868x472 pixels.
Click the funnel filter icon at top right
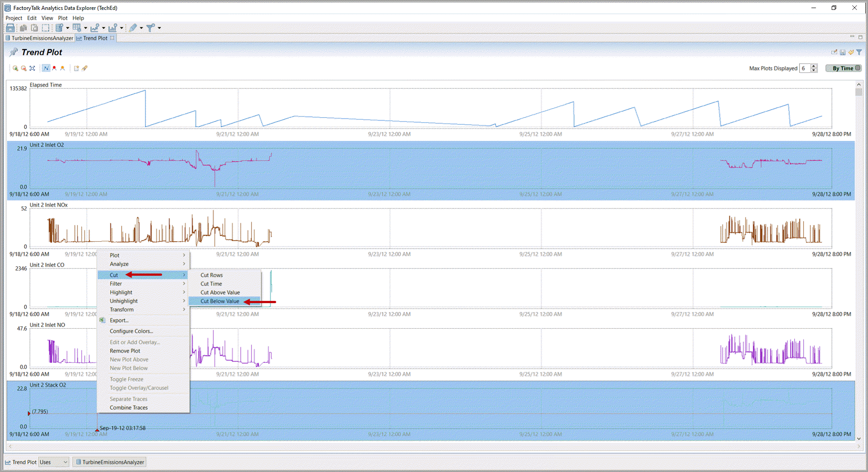[859, 53]
